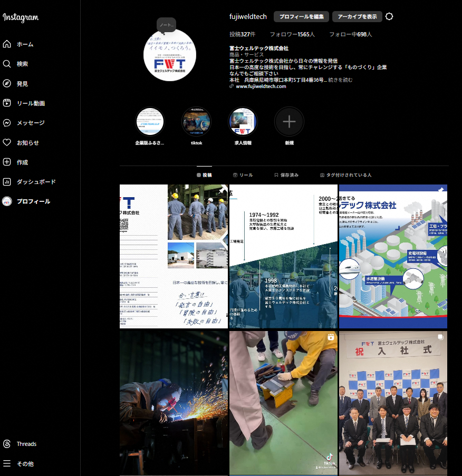Expand the その他 hamburger menu
This screenshot has height=476, width=462.
(x=7, y=464)
